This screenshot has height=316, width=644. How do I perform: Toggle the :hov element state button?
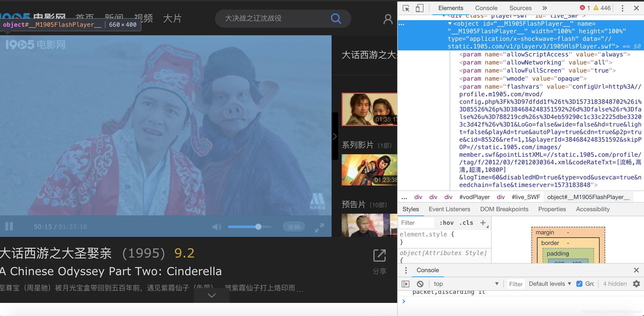click(446, 223)
